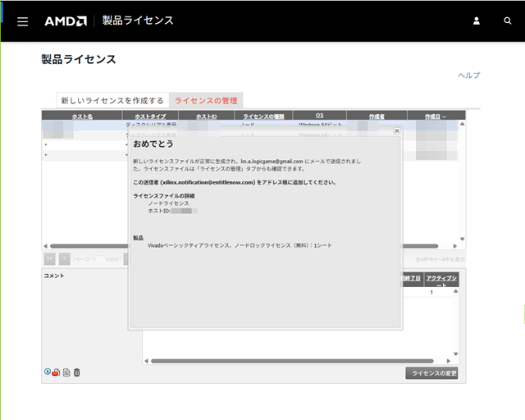Click license table scroll down arrow
Viewport: 525px width, 420px height.
(x=462, y=240)
